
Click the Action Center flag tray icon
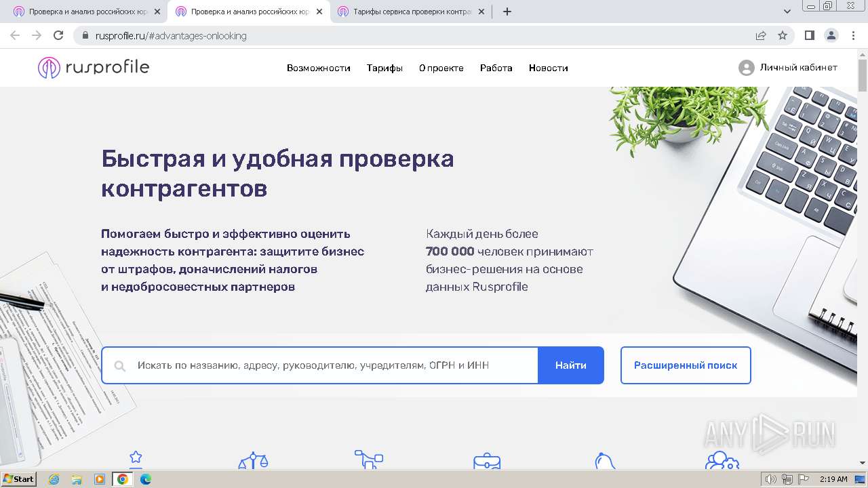pos(803,479)
